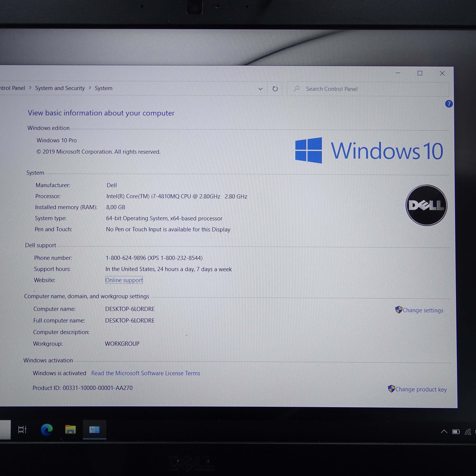476x476 pixels.
Task: Click the Control Panel breadcrumb
Action: click(12, 88)
